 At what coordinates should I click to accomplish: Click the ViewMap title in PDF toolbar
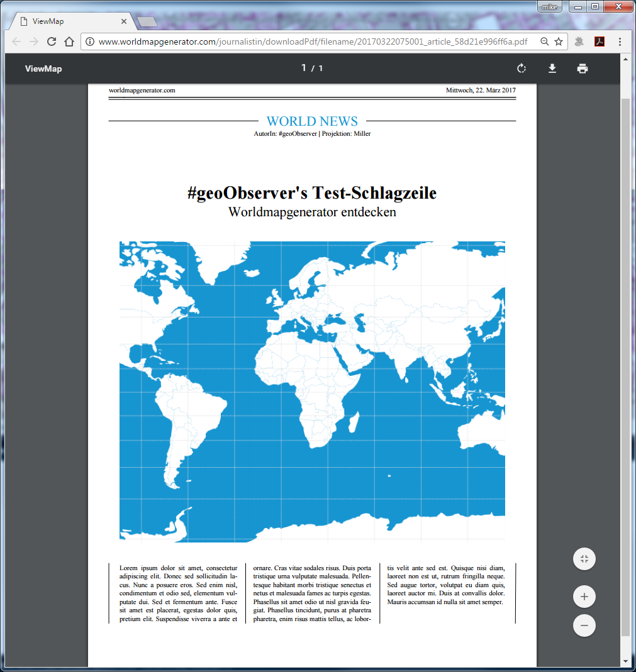(43, 69)
